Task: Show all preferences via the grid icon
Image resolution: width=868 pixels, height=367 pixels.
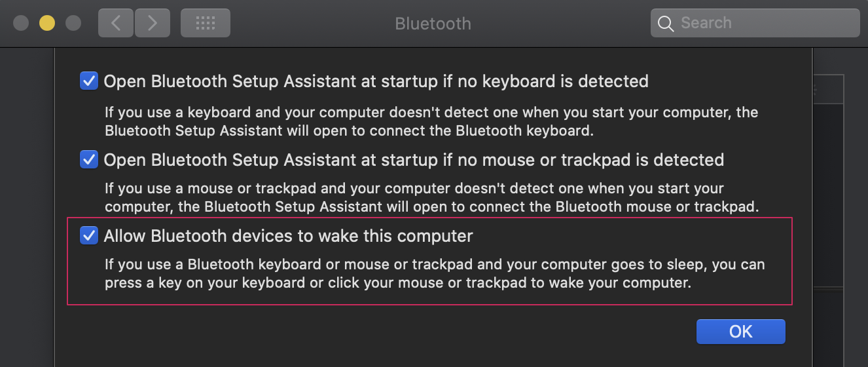Action: (x=206, y=23)
